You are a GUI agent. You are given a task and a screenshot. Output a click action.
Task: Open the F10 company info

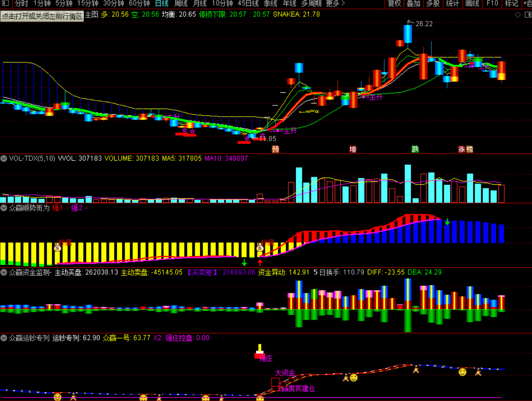[x=492, y=4]
